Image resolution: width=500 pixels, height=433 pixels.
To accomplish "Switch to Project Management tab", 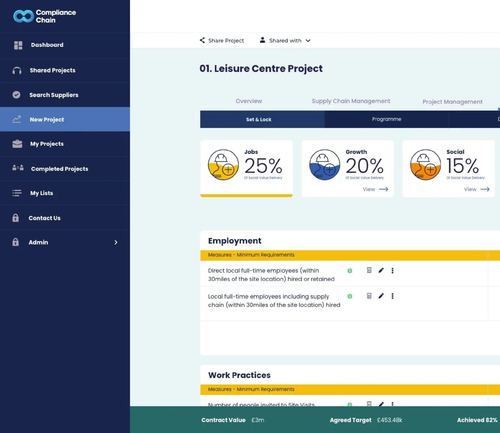I will [x=452, y=102].
